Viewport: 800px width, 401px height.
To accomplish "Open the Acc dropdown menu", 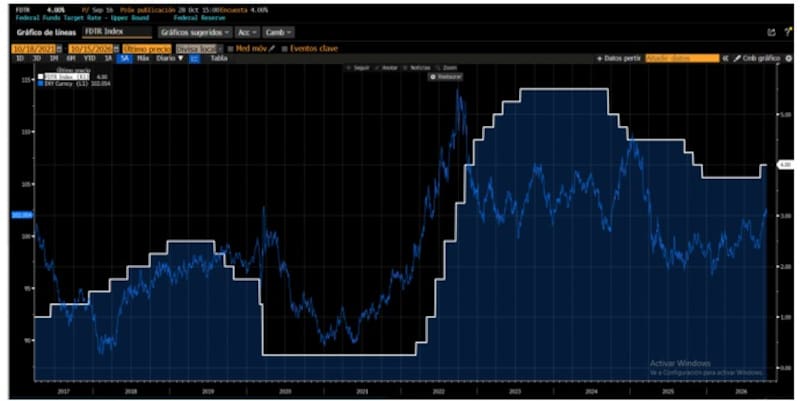I will click(x=247, y=32).
